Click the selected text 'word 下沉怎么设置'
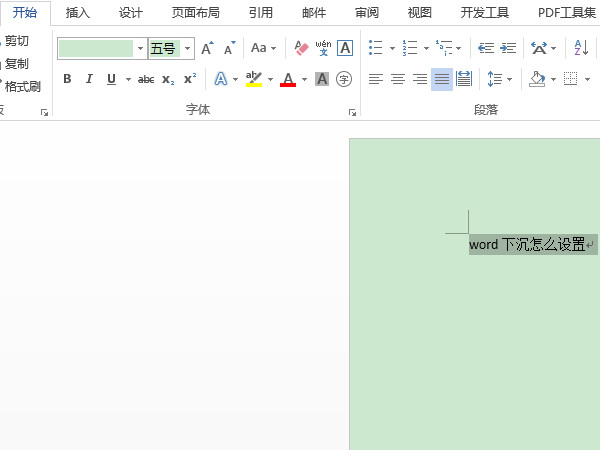 coord(527,244)
